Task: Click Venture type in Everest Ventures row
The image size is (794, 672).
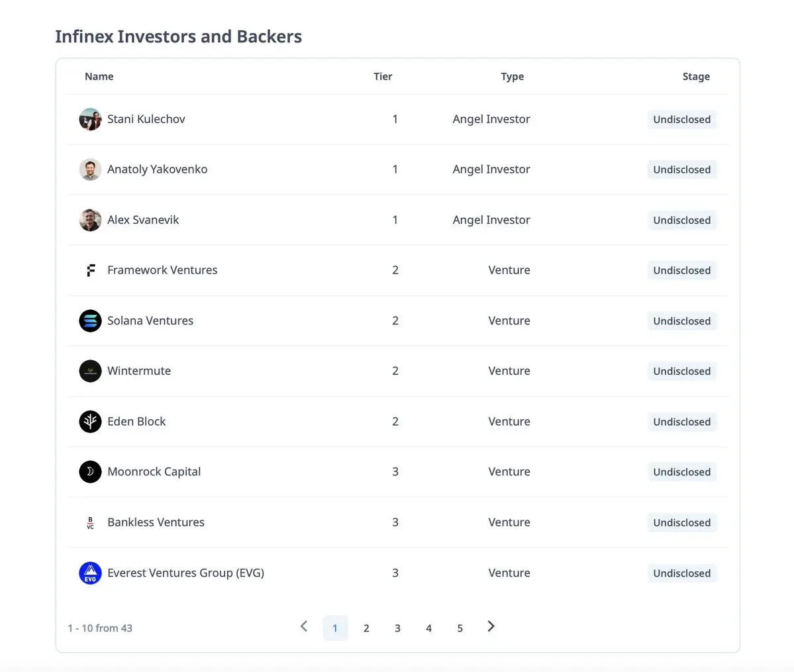Action: pos(509,573)
